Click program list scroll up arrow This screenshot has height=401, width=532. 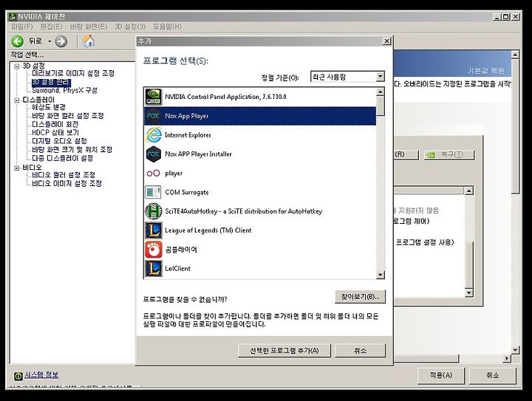(x=381, y=92)
